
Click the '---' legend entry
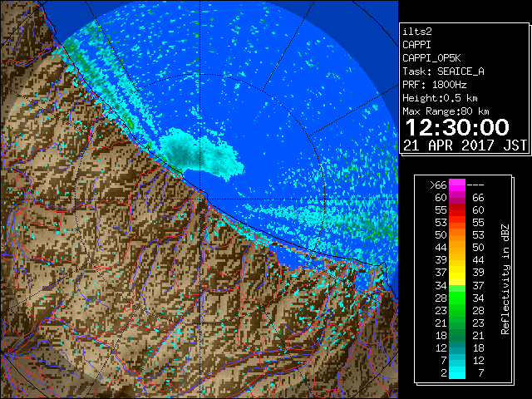click(x=475, y=185)
